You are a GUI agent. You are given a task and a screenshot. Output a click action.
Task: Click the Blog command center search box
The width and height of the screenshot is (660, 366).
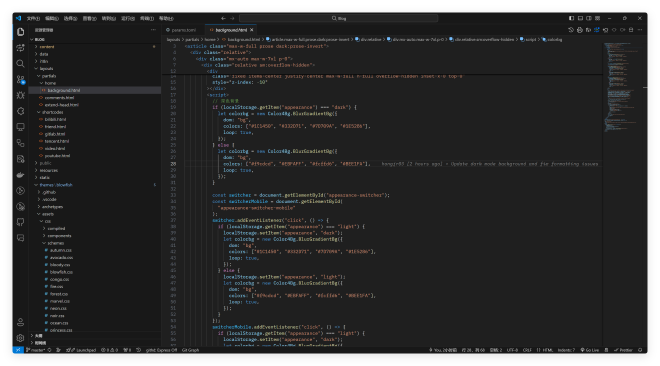coord(338,19)
